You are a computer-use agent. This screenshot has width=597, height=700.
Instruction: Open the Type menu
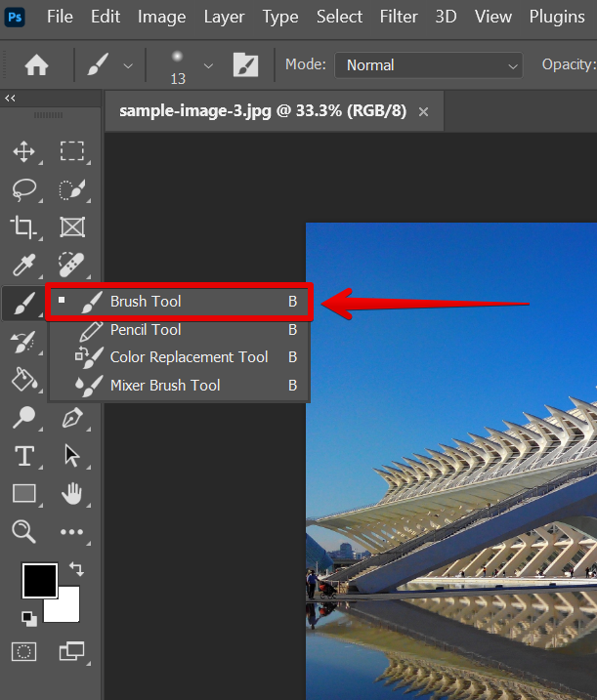click(x=280, y=17)
